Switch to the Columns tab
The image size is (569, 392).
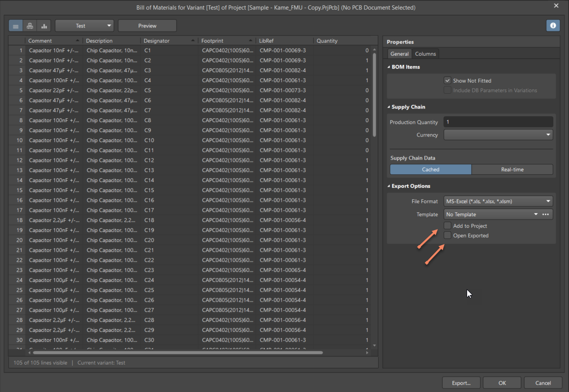click(x=425, y=54)
